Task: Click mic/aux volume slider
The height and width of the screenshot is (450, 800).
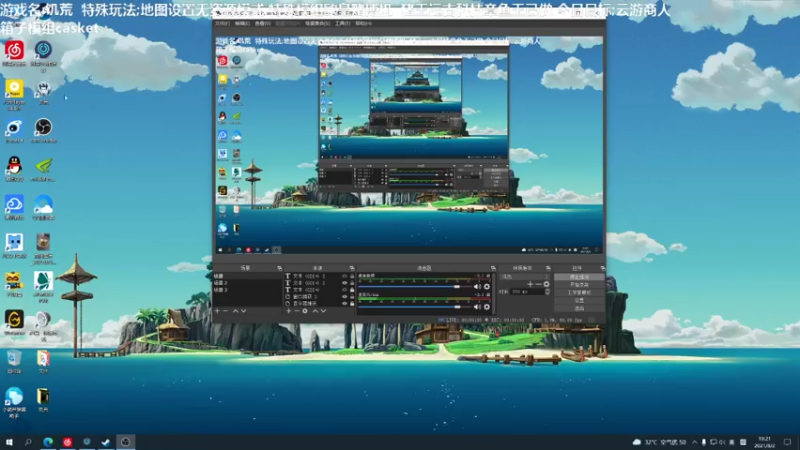Action: [x=415, y=307]
